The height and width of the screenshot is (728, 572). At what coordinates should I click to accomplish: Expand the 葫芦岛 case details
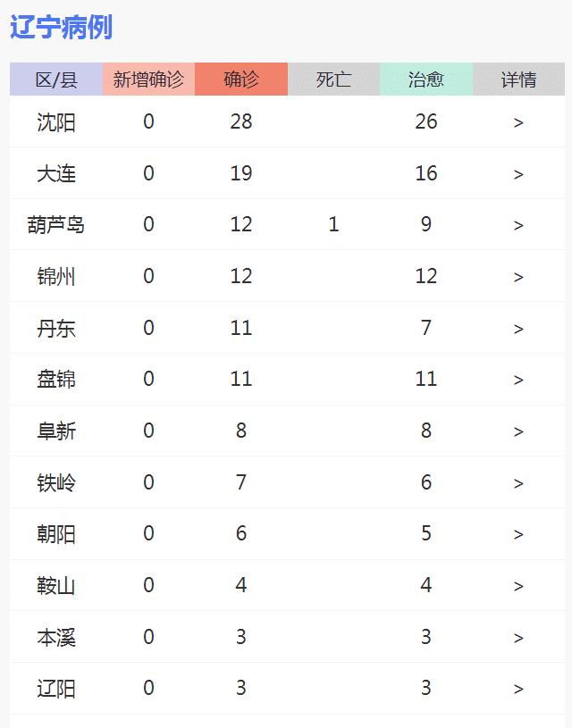[x=518, y=224]
